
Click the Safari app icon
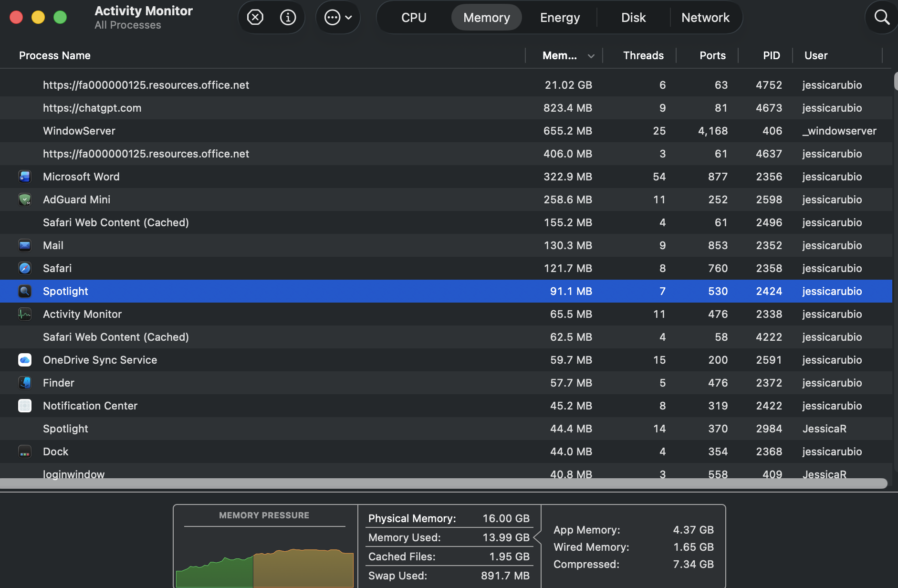25,268
